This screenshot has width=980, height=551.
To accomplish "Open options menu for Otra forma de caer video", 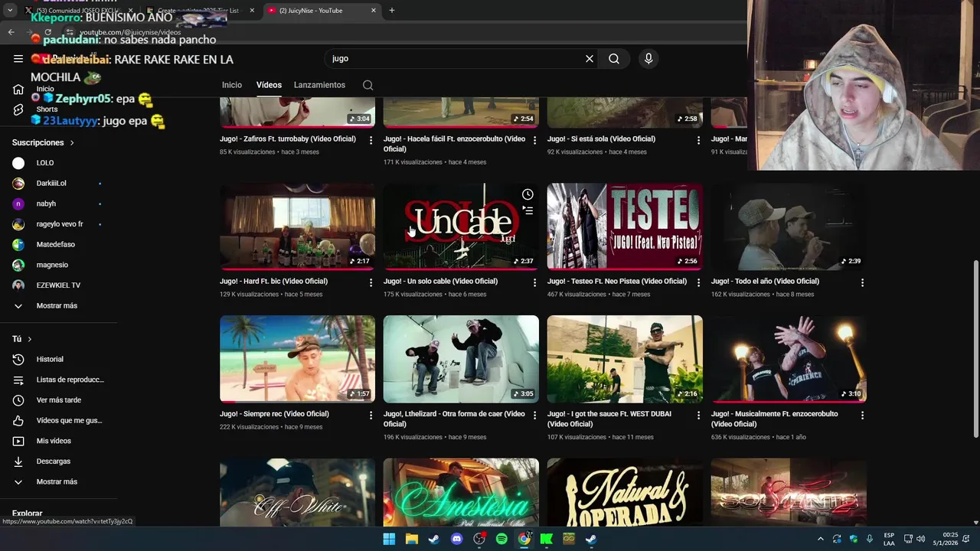I will [x=535, y=415].
